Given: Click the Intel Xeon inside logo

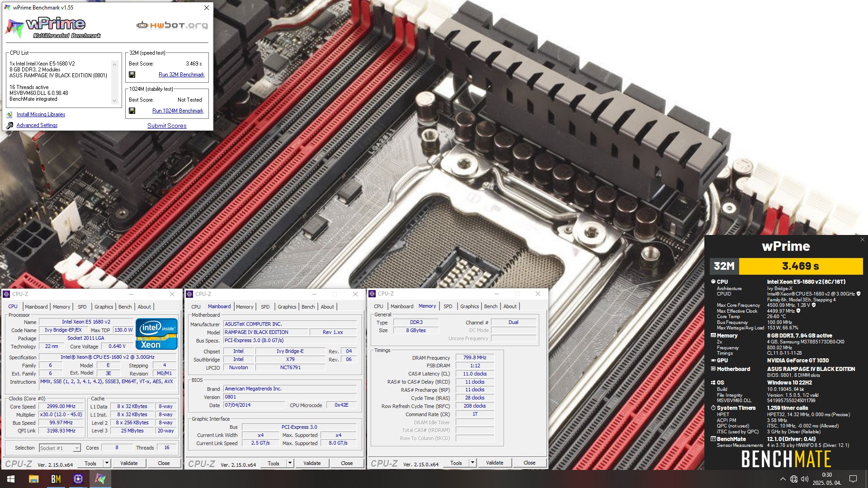Looking at the screenshot, I should [156, 334].
